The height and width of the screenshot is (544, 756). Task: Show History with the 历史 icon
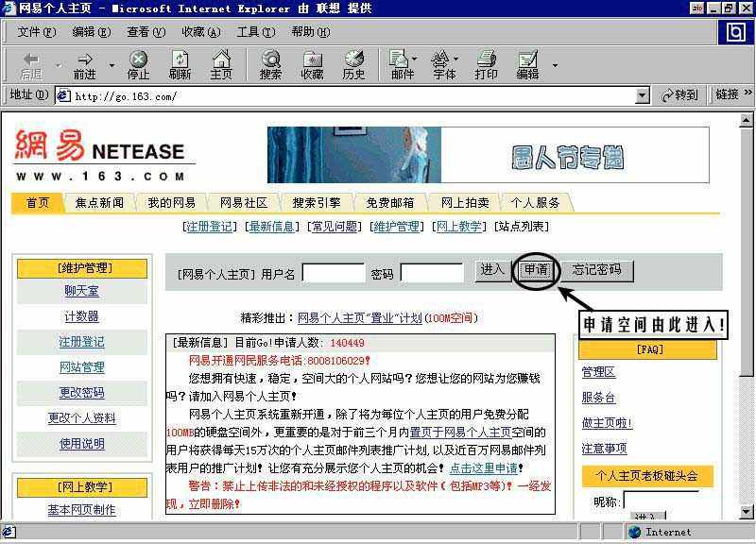click(353, 63)
